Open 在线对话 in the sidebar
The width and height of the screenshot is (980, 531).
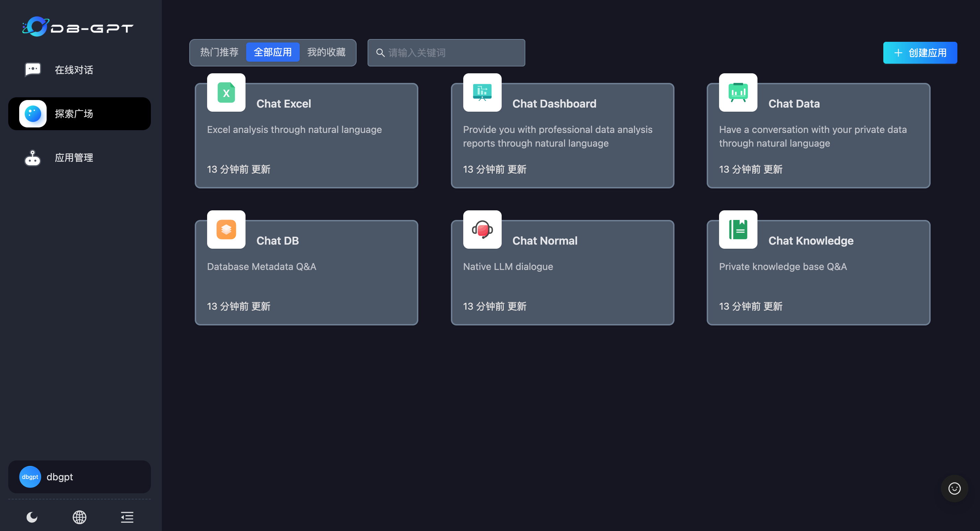[x=80, y=70]
